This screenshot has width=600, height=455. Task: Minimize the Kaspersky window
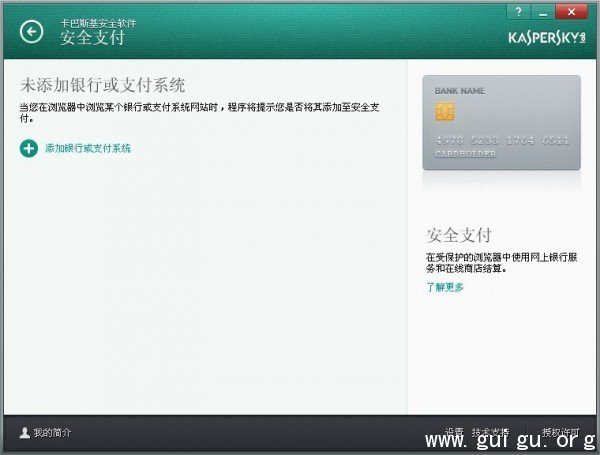pos(543,12)
